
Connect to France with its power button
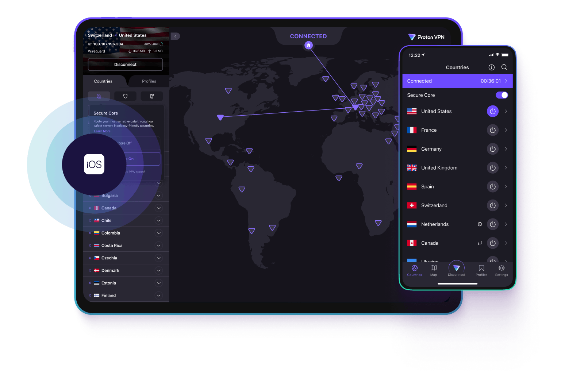coord(493,130)
